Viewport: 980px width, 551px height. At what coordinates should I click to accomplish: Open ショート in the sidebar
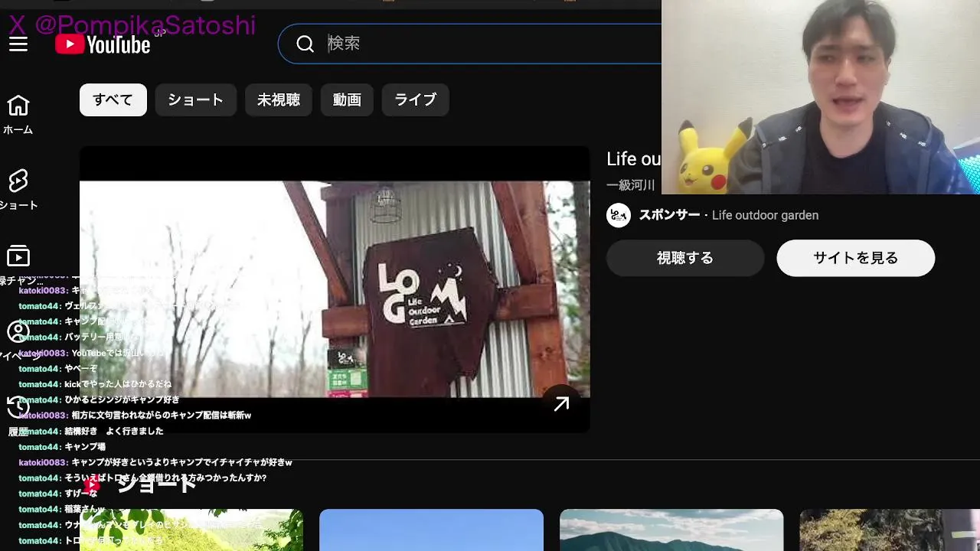(18, 190)
